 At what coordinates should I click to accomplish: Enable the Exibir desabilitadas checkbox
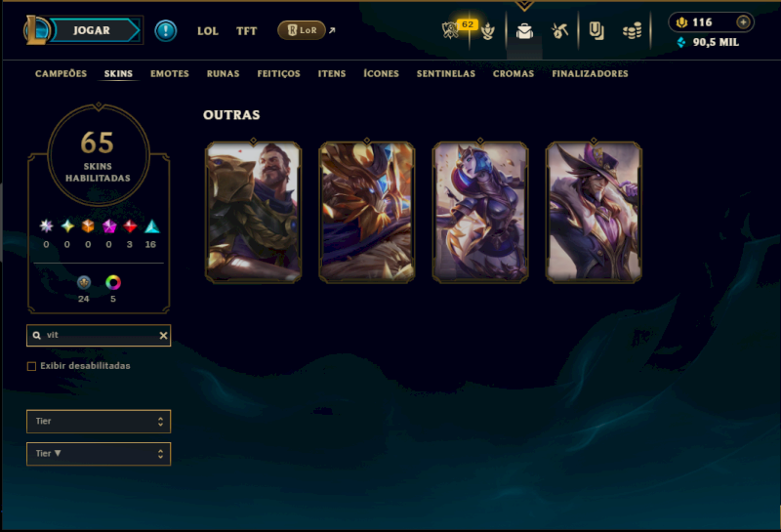click(x=32, y=366)
